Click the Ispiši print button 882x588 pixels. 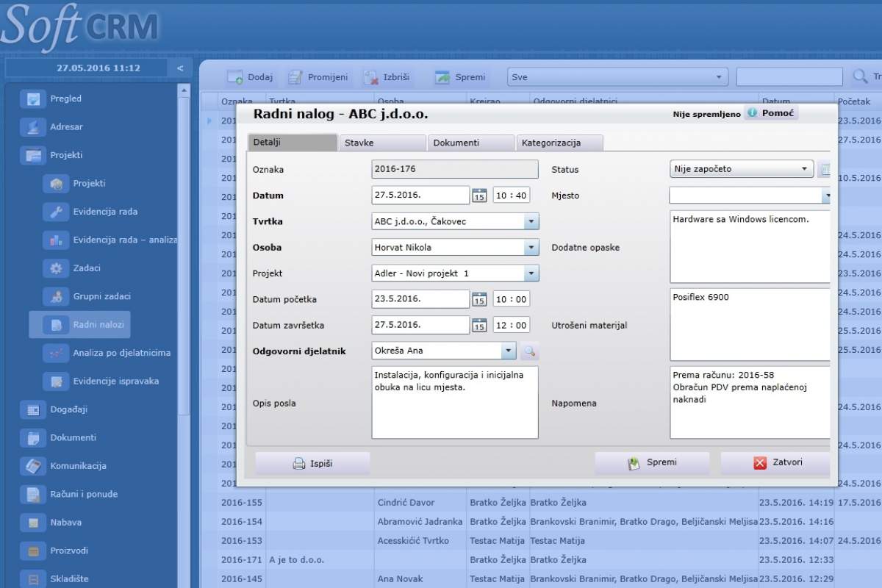click(x=312, y=463)
